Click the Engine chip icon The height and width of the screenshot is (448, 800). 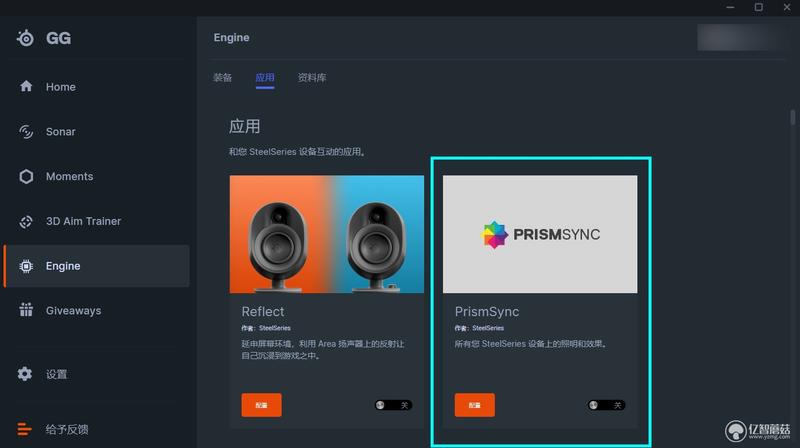pos(26,266)
